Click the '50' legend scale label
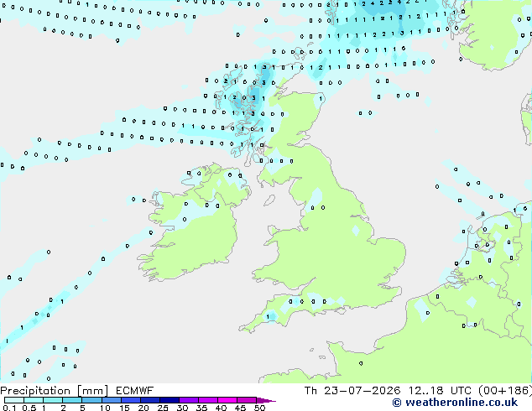Viewport: 532px width, 411px height. [x=259, y=408]
